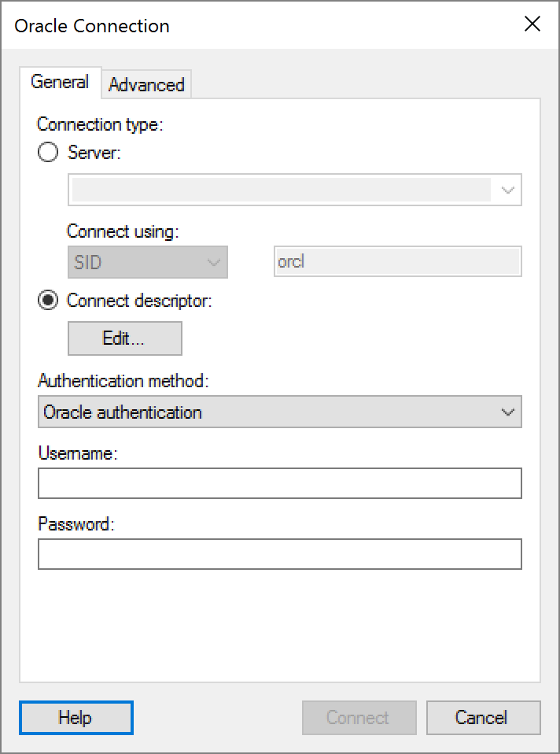Open the SID connect-using dropdown
Viewport: 560px width, 754px height.
coord(148,263)
